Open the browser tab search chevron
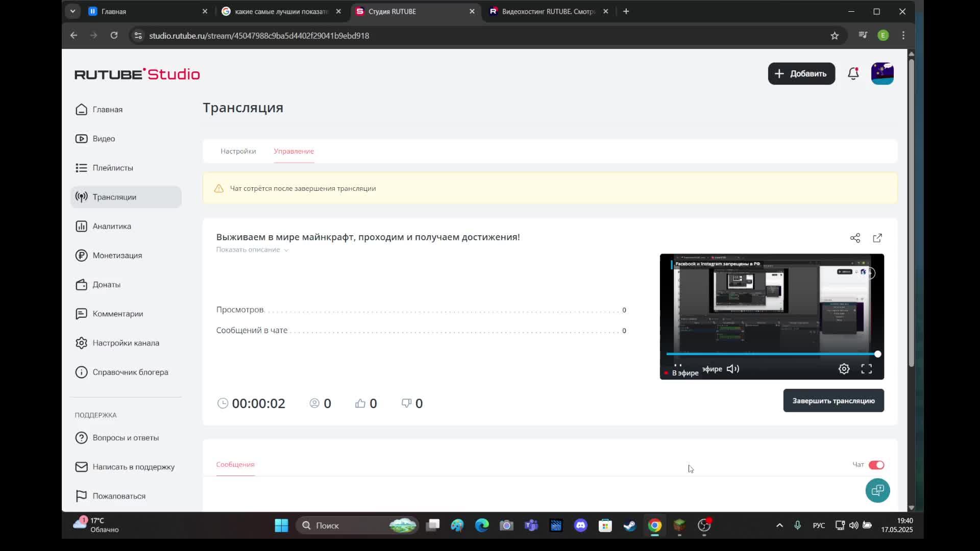Image resolution: width=980 pixels, height=551 pixels. coord(72,11)
